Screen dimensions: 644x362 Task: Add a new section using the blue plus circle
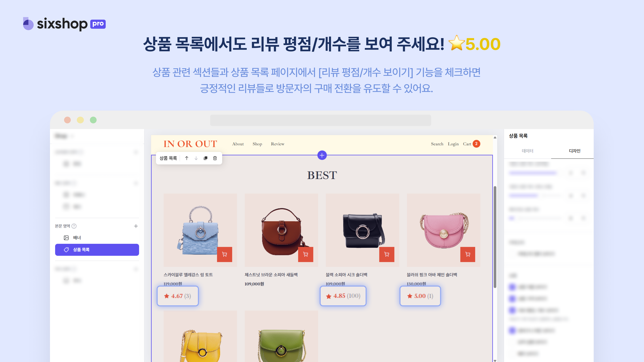(x=322, y=155)
